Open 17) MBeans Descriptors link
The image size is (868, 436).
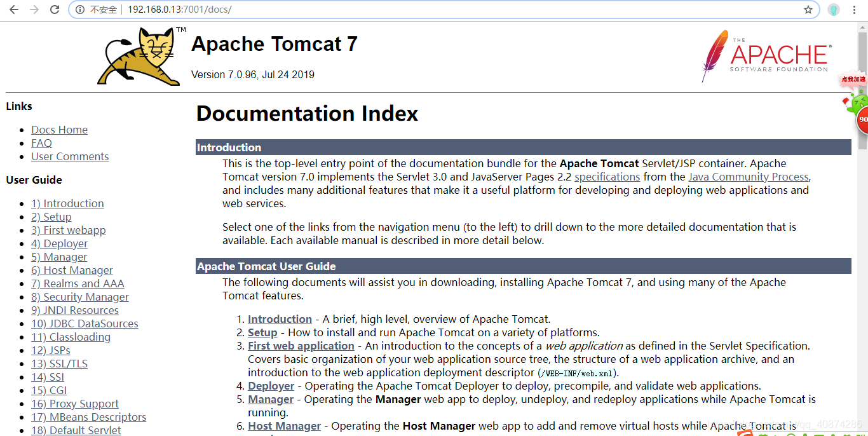88,417
